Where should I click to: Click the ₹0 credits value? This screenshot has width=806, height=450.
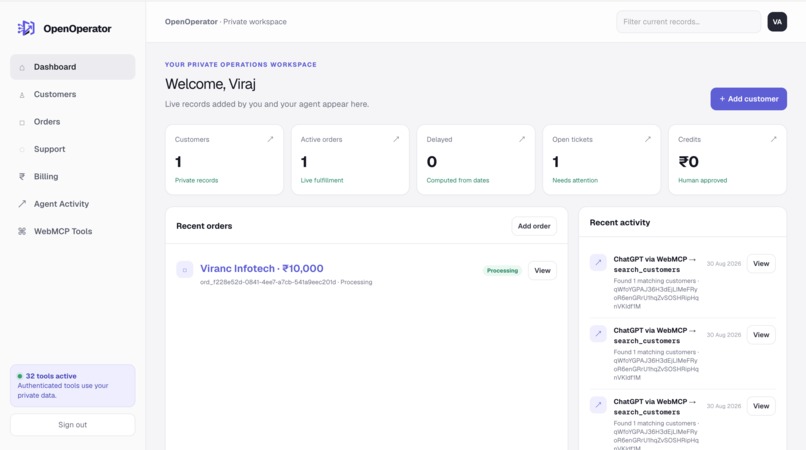[x=688, y=162]
